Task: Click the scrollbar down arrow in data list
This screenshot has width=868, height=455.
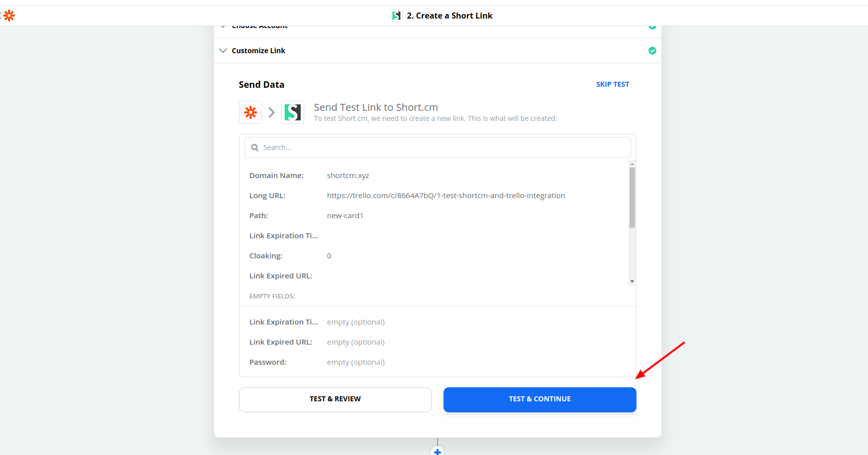Action: [632, 281]
